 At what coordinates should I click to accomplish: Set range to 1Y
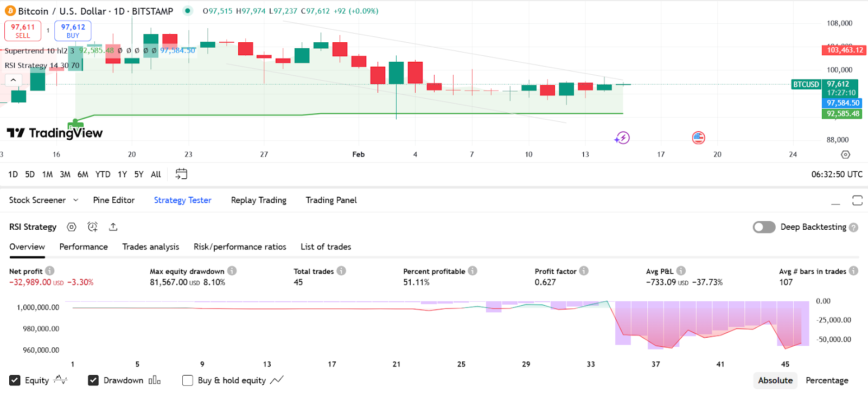coord(122,174)
